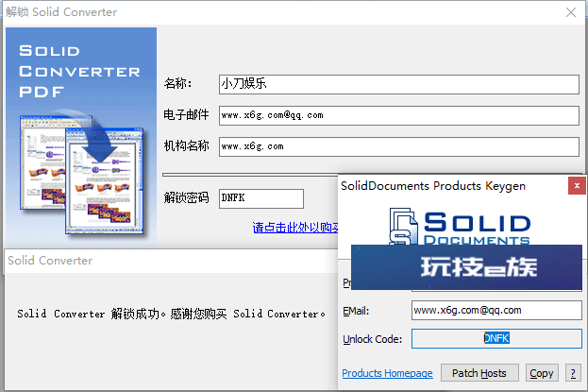
Task: Click the SolidDocuments Products Keygen title
Action: (x=433, y=186)
